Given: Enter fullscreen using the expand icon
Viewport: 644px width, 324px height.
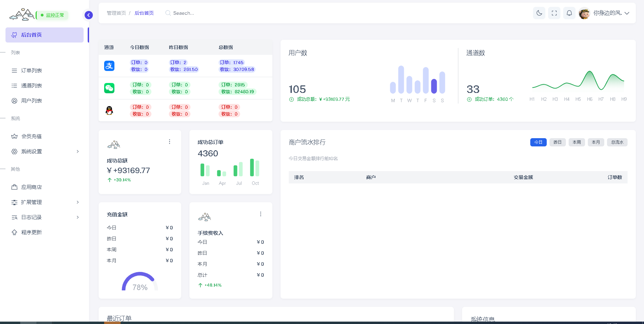Looking at the screenshot, I should [x=554, y=13].
